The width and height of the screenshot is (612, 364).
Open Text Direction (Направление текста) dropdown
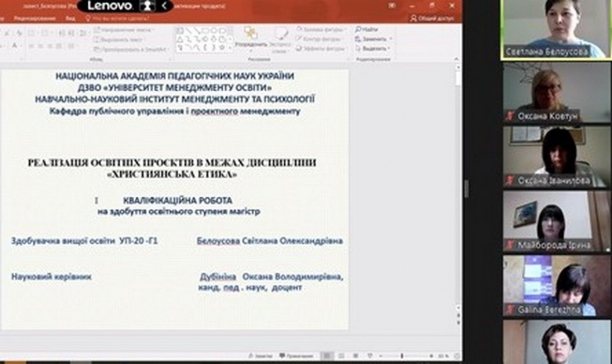pyautogui.click(x=124, y=30)
